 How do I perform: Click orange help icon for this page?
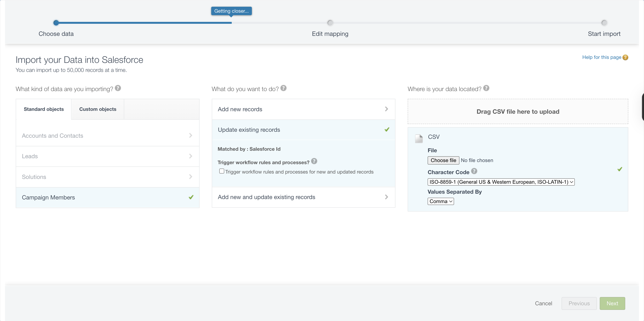click(625, 57)
